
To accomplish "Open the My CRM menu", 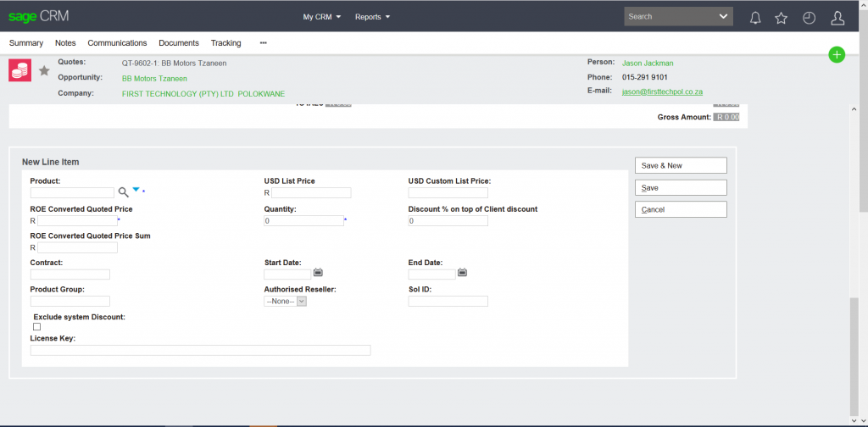I will [321, 17].
